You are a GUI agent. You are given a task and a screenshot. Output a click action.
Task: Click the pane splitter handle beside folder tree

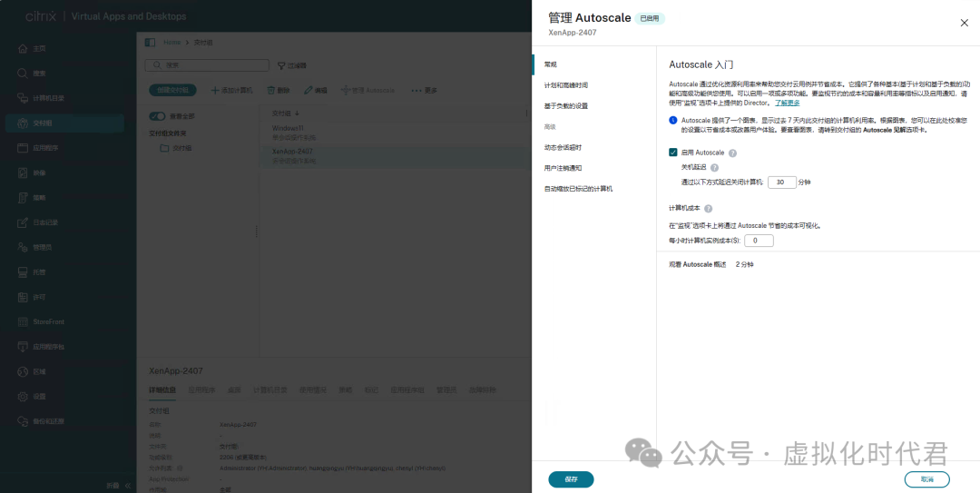pos(256,232)
